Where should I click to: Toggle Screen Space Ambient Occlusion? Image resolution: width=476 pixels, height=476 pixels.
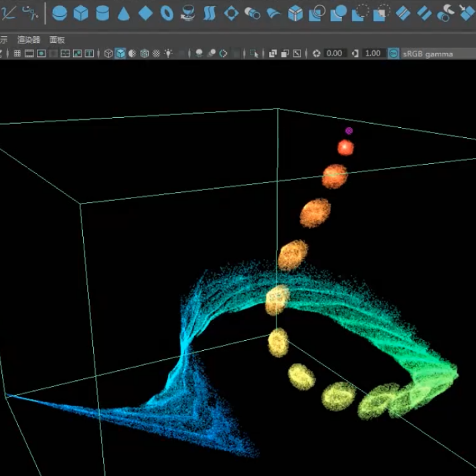[x=199, y=54]
